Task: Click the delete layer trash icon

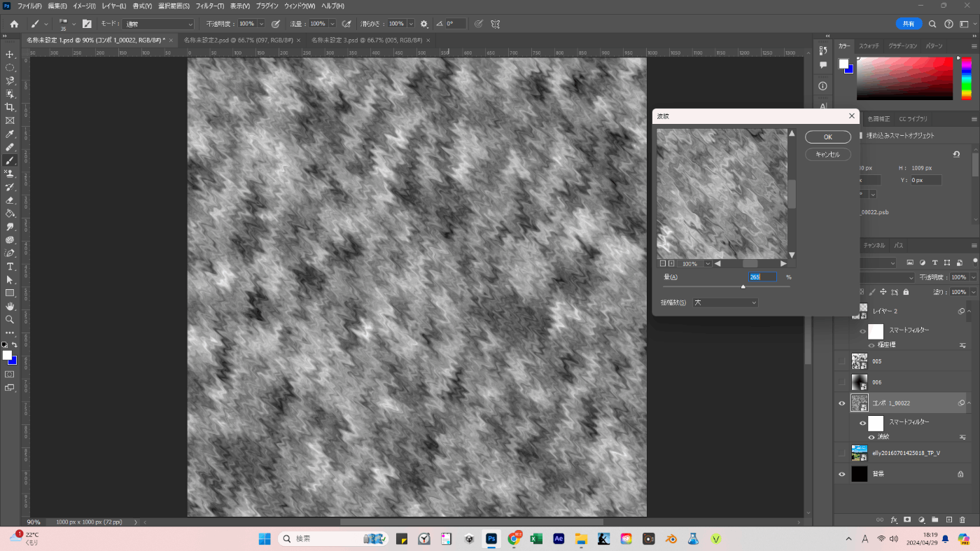Action: (962, 519)
